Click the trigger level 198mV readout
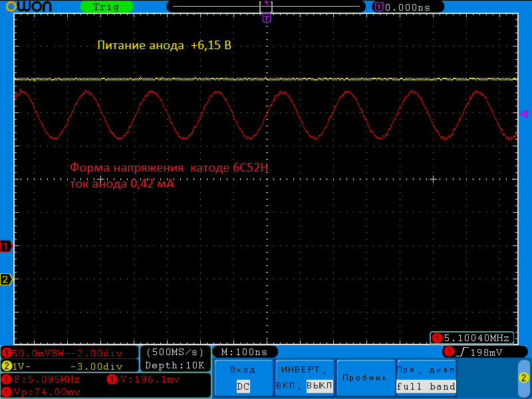 (486, 352)
